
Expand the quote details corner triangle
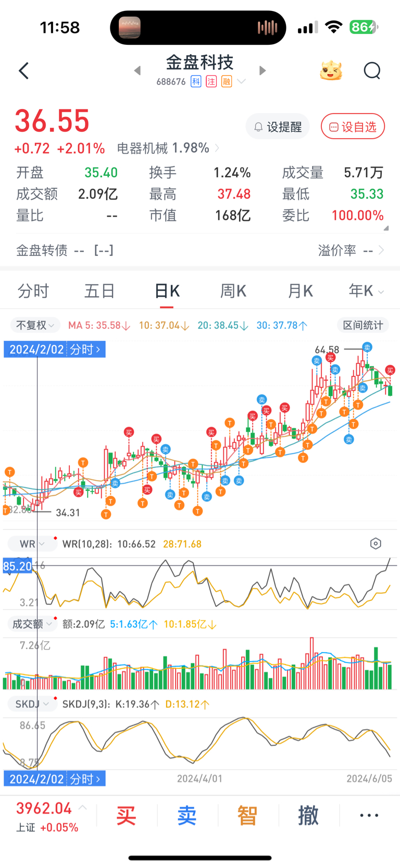click(386, 228)
